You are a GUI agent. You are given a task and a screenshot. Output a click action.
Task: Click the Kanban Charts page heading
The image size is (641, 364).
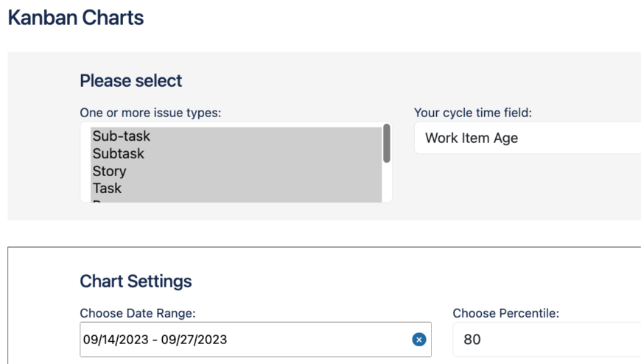point(76,18)
